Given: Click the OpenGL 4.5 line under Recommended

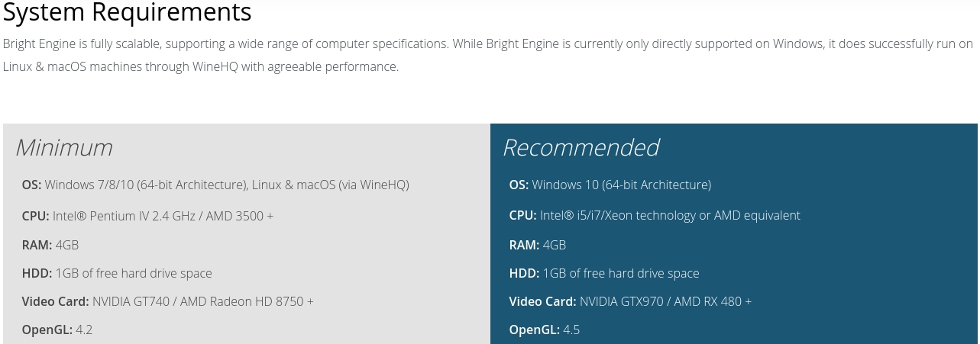Looking at the screenshot, I should click(x=545, y=330).
